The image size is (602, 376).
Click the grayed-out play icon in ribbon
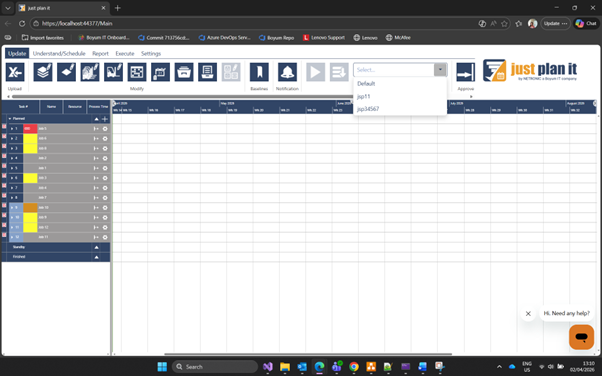(316, 72)
